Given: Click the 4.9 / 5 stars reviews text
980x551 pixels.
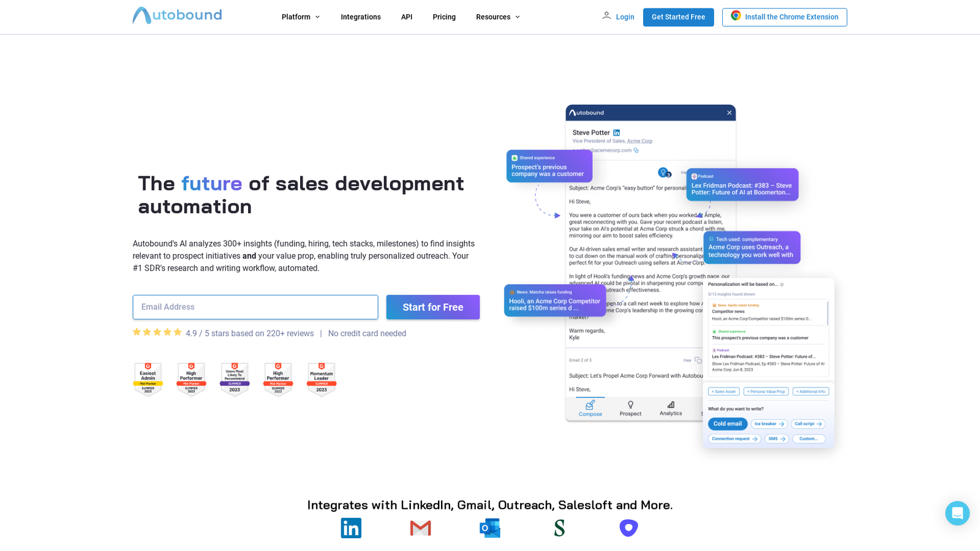Looking at the screenshot, I should coord(250,334).
